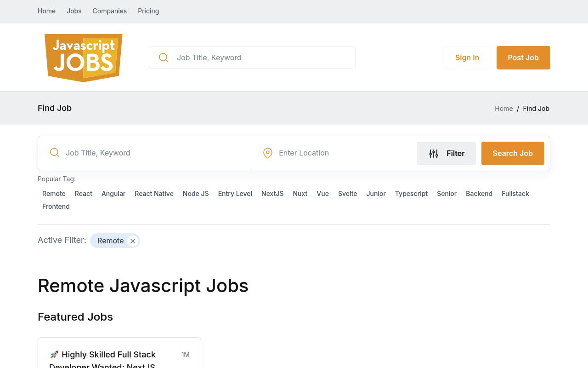Viewport: 588px width, 368px height.
Task: Open the Home menu item in the top bar
Action: 47,11
